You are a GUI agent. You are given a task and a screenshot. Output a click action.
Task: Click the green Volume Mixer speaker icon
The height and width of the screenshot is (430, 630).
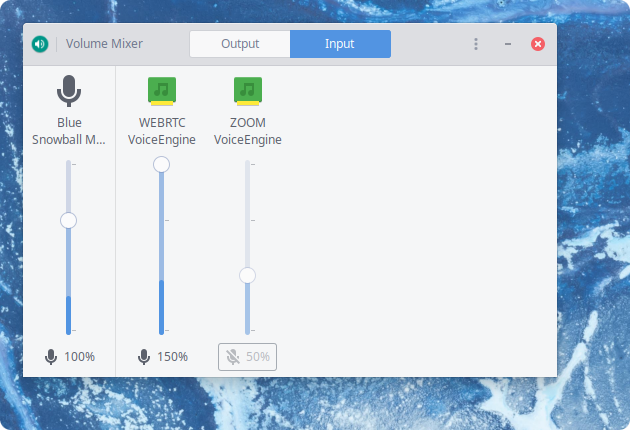pyautogui.click(x=40, y=44)
